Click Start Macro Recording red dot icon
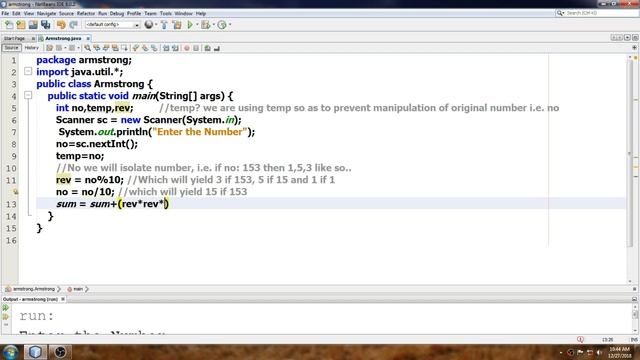640x360 pixels. pos(187,48)
